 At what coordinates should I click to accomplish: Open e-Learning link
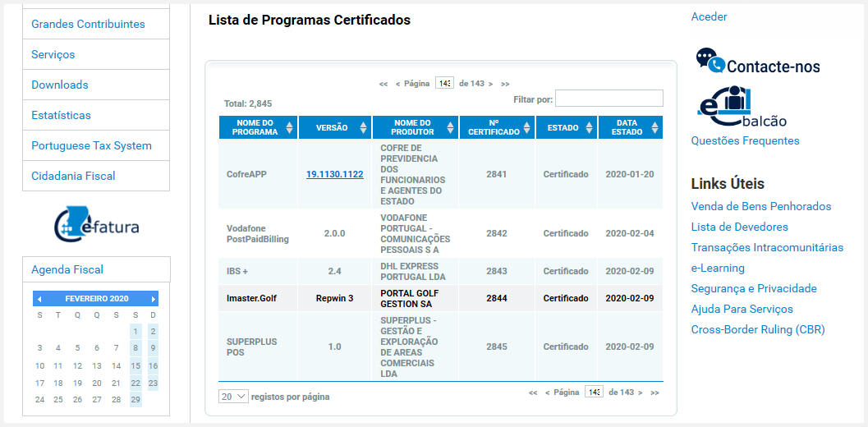click(718, 268)
